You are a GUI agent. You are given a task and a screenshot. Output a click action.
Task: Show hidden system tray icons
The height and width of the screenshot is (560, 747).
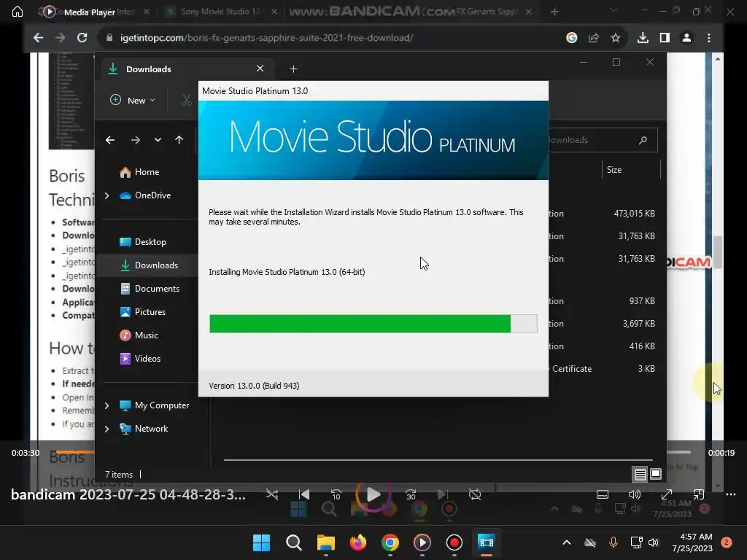[x=566, y=542]
